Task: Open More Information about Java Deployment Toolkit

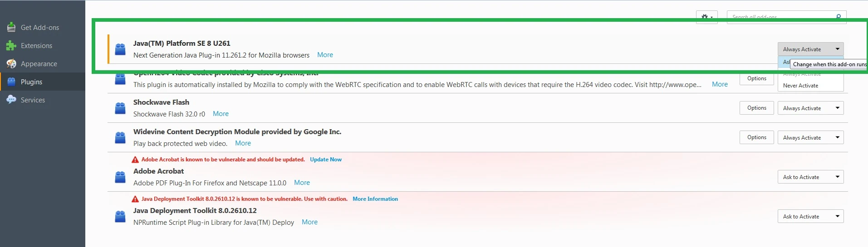Action: (375, 199)
